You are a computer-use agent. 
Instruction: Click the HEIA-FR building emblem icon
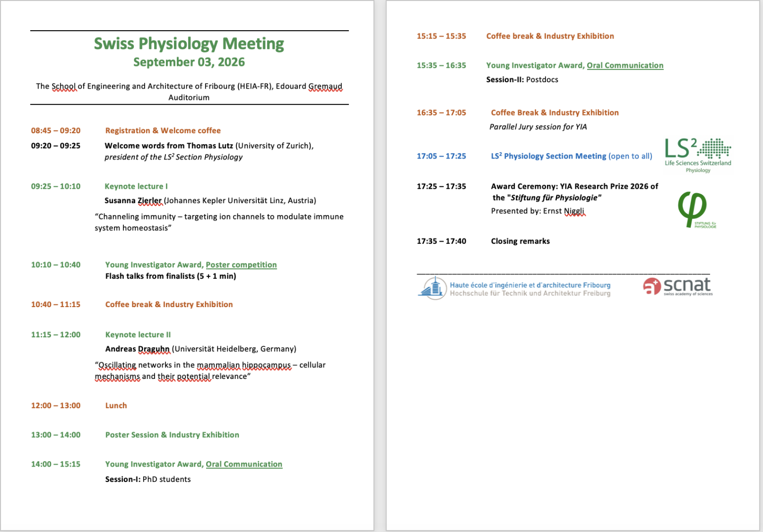point(433,287)
